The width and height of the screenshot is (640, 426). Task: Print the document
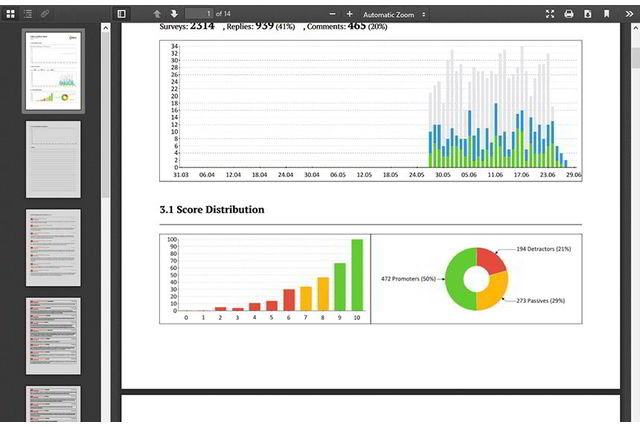569,14
